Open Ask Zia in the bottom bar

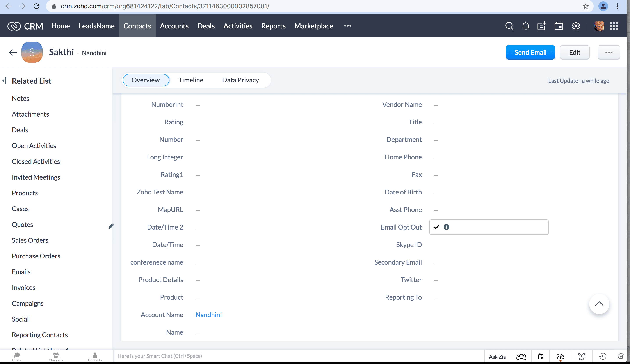point(497,357)
